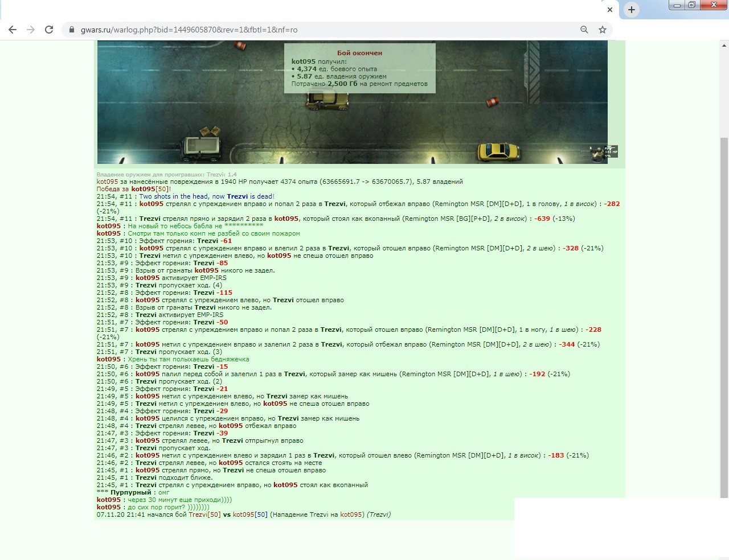Click the brown car in map center
The image size is (729, 560).
coord(327,100)
